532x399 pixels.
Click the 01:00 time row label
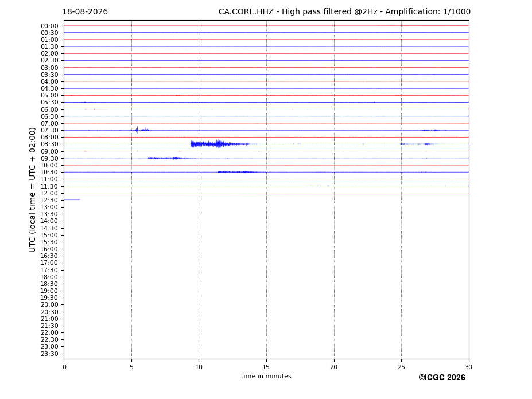49,40
